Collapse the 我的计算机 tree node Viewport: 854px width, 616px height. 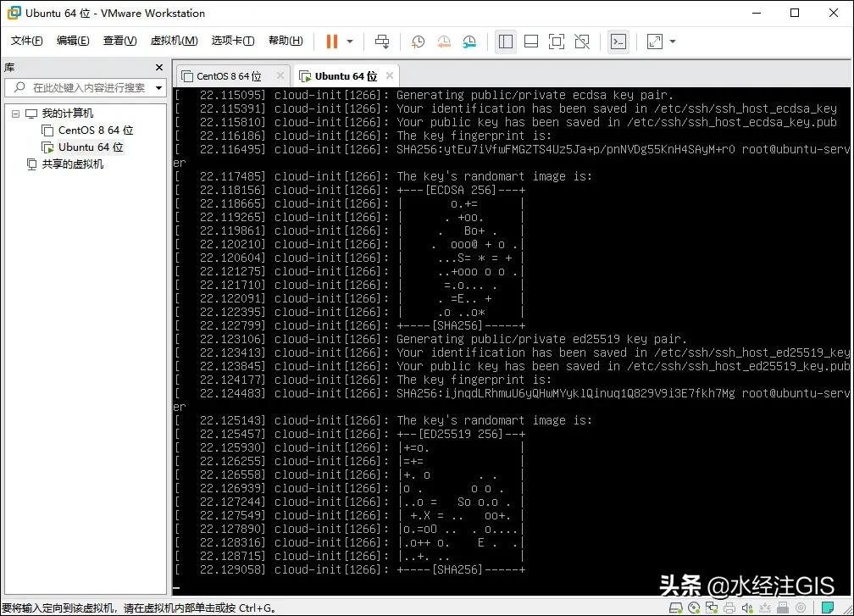(14, 113)
